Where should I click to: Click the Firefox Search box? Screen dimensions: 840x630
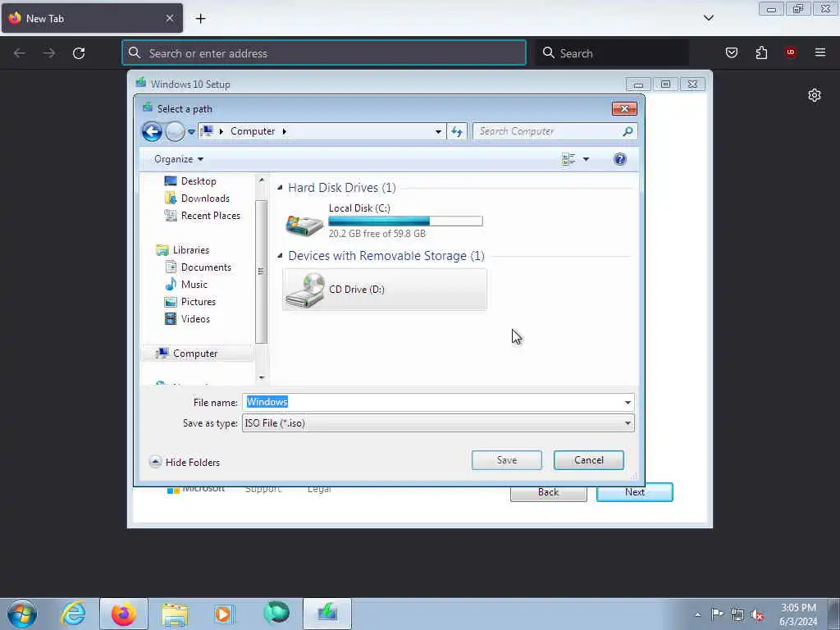(x=612, y=53)
